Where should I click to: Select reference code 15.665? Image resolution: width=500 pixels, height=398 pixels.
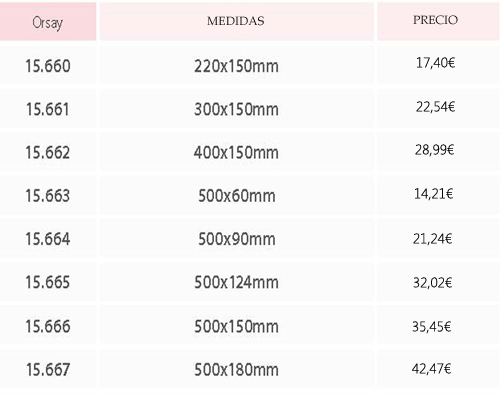(x=48, y=282)
